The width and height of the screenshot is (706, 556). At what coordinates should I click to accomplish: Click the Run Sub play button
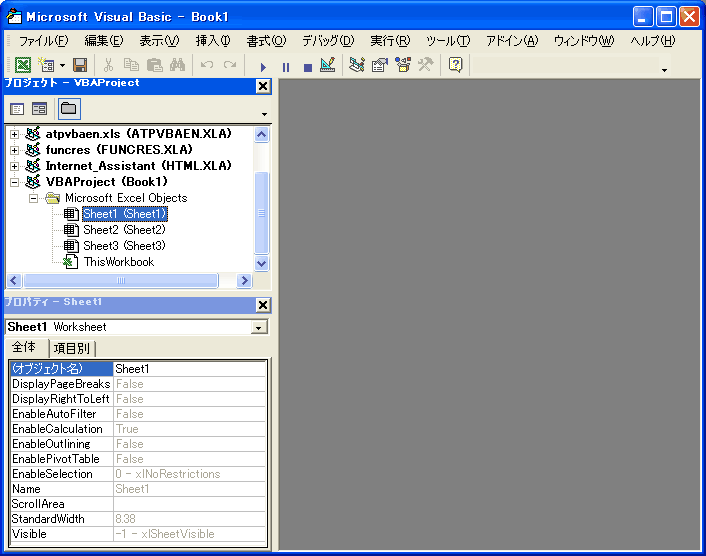pyautogui.click(x=263, y=67)
